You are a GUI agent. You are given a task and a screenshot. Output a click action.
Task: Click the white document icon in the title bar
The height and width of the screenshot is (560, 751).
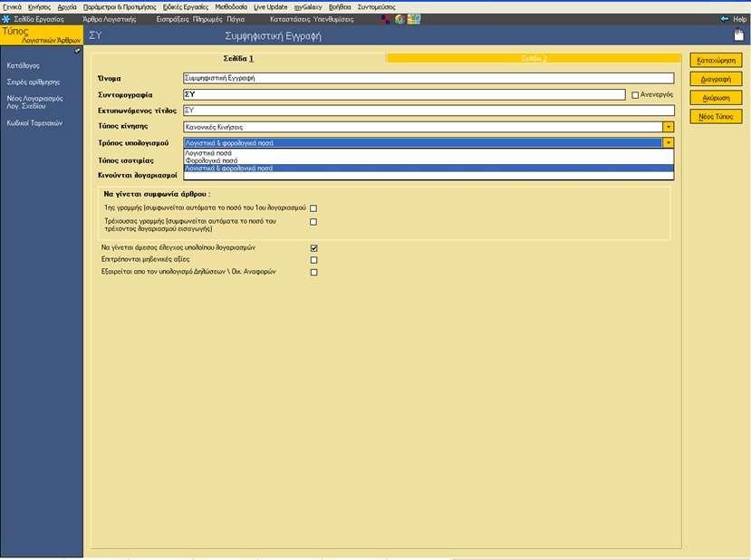point(739,35)
